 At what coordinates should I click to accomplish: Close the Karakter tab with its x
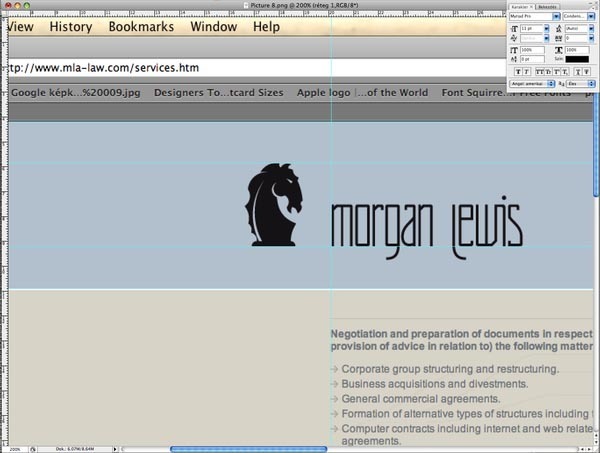tap(532, 7)
